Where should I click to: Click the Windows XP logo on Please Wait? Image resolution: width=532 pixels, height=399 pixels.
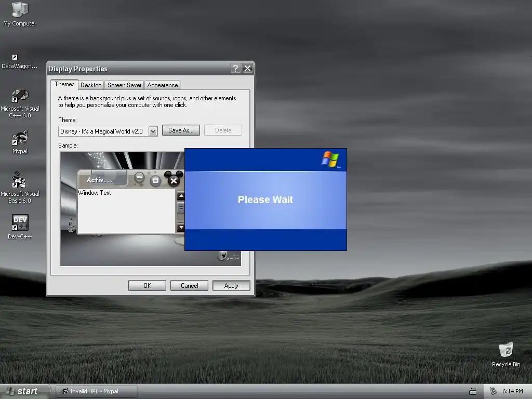pyautogui.click(x=330, y=159)
